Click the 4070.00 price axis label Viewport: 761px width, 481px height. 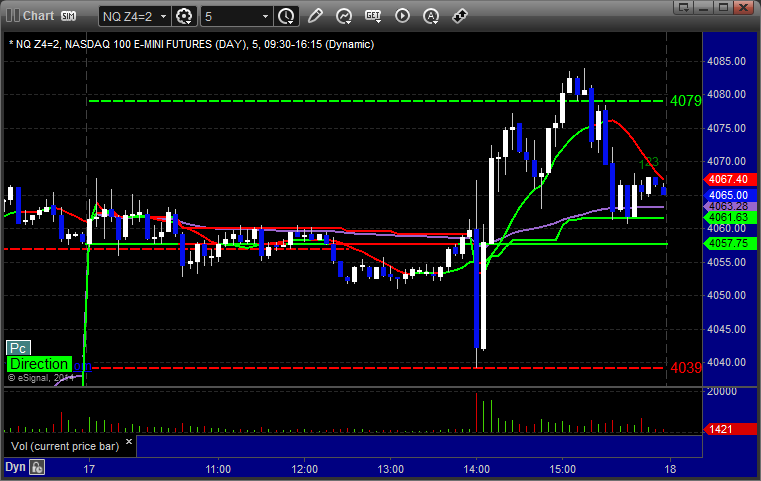click(x=726, y=161)
